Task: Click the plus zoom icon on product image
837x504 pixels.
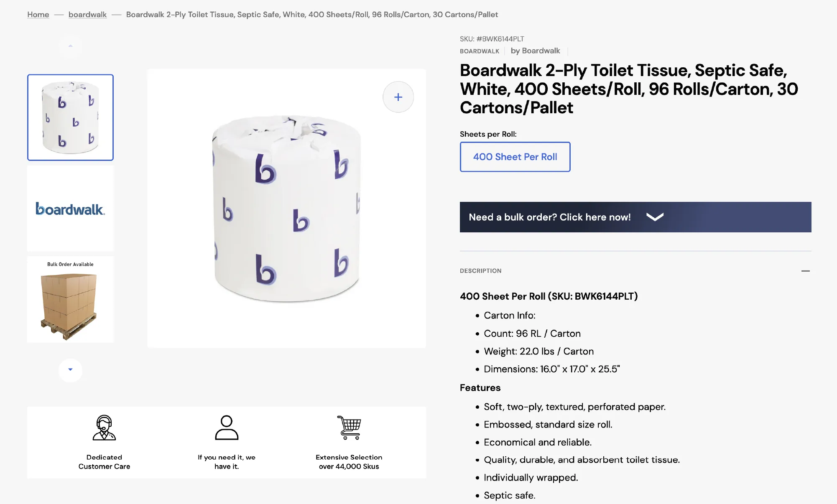Action: click(x=398, y=97)
